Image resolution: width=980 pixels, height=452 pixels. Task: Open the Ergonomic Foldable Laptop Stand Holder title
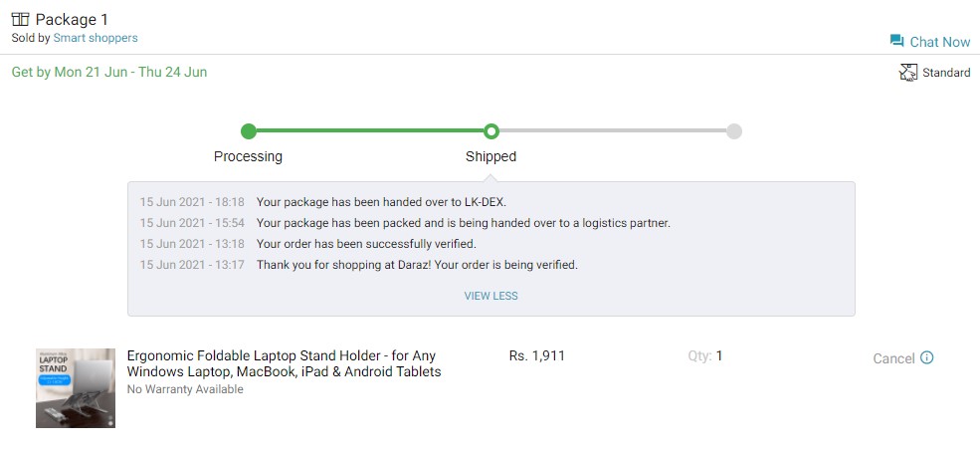[x=284, y=363]
